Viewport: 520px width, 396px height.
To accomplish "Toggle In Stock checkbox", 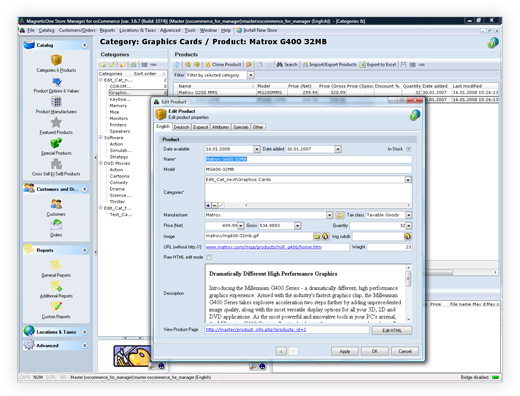I will pos(409,149).
